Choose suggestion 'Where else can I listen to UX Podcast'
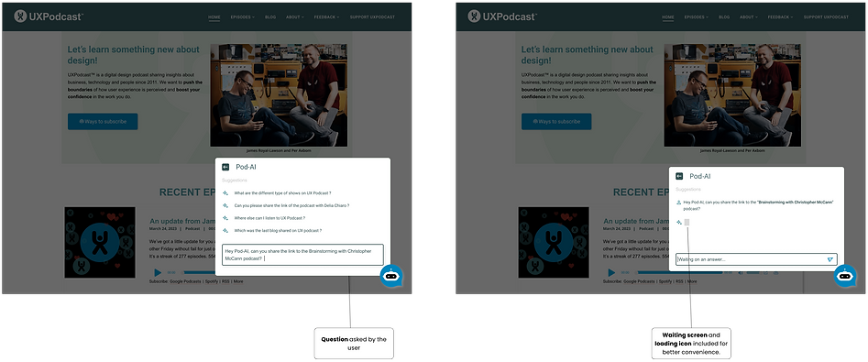This screenshot has height=362, width=868. [x=269, y=218]
